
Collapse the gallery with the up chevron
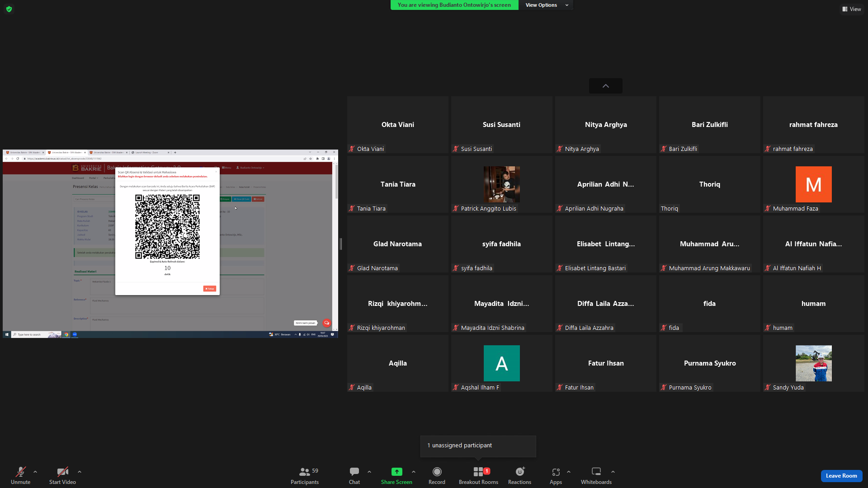pyautogui.click(x=606, y=86)
